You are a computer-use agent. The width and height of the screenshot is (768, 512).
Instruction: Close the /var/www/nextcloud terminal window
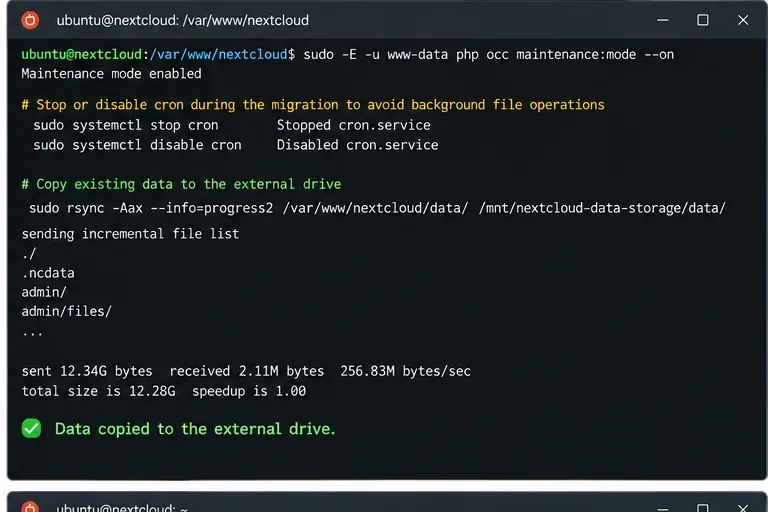pyautogui.click(x=743, y=20)
